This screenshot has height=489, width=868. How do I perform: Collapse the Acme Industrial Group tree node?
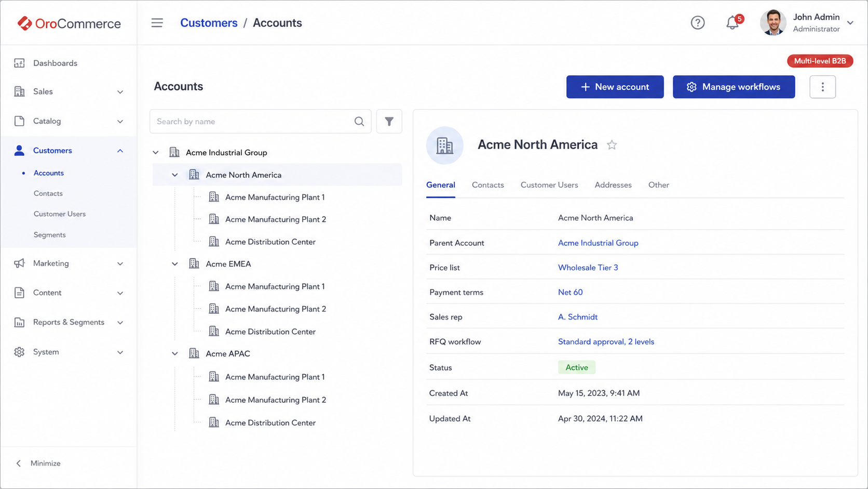tap(156, 153)
